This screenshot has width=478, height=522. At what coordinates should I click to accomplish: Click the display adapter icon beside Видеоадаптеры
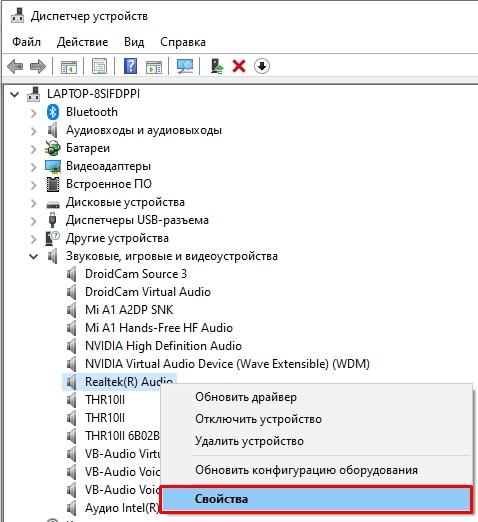point(53,166)
